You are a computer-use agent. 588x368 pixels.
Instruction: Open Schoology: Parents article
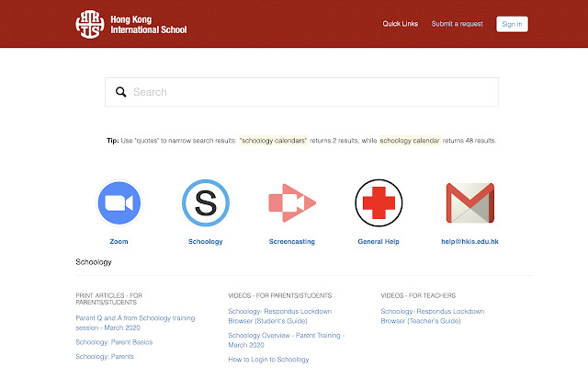click(x=105, y=356)
